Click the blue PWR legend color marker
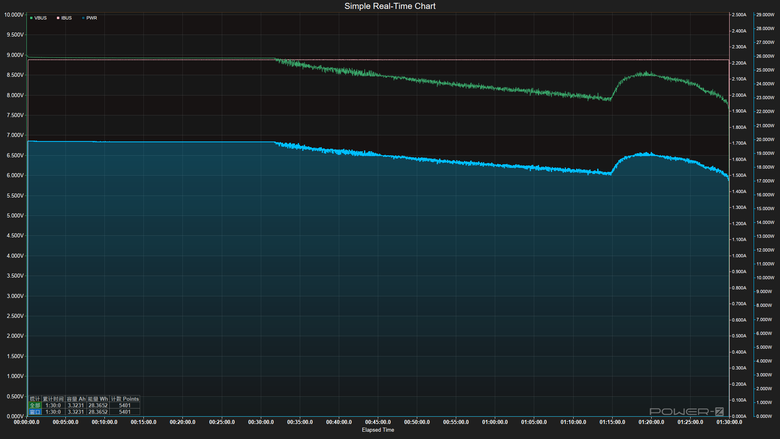780x439 pixels. 83,18
